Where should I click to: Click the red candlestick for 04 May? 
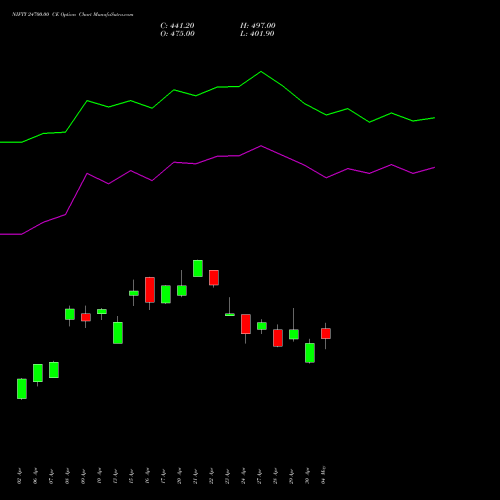tap(326, 334)
